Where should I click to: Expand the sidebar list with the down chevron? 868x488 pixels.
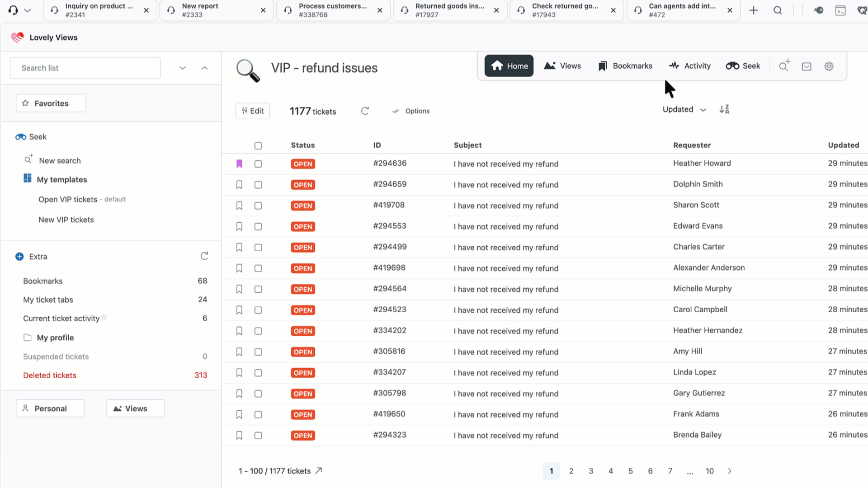coord(183,68)
